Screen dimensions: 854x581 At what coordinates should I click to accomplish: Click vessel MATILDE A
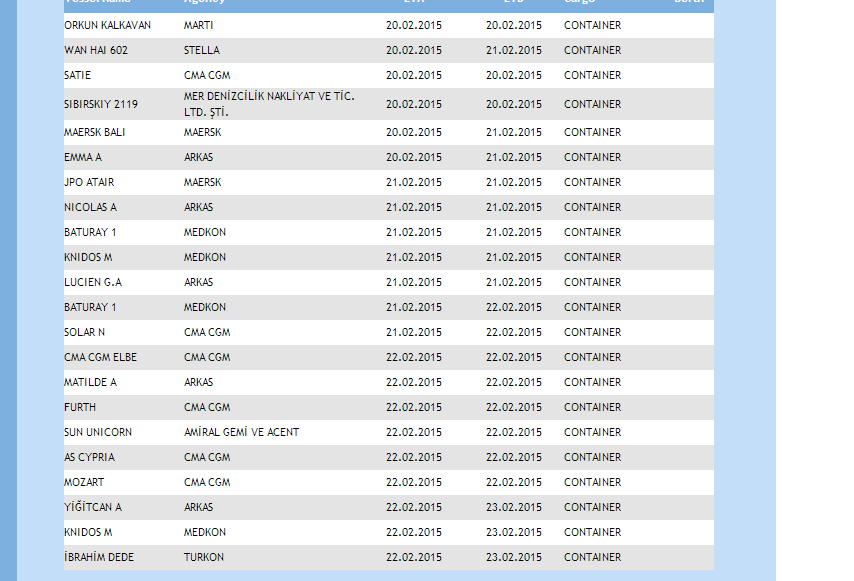tap(90, 383)
